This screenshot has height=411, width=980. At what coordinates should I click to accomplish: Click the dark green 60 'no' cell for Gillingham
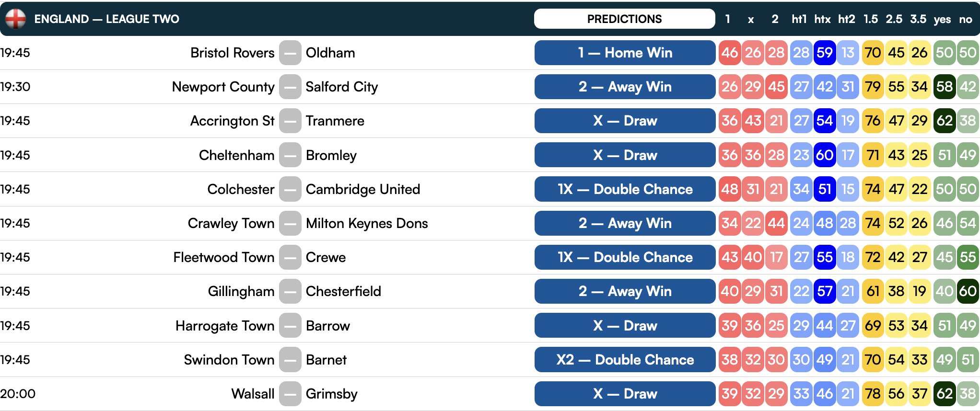click(x=968, y=291)
